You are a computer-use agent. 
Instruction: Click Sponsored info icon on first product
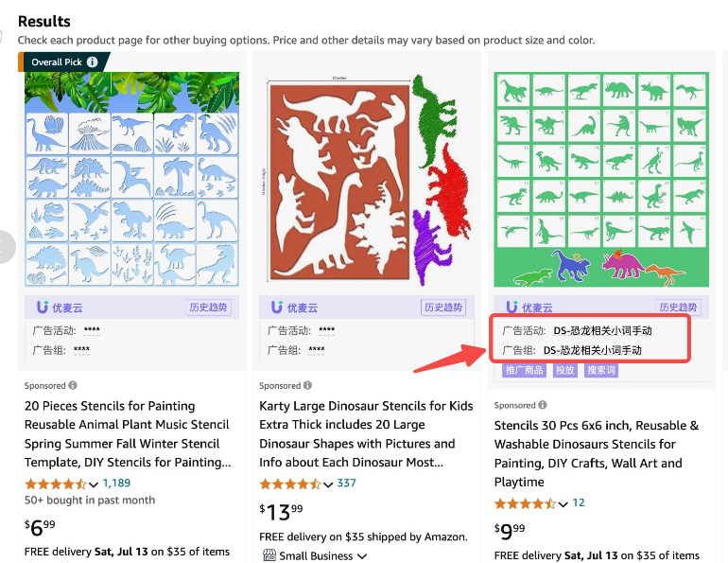[x=73, y=385]
